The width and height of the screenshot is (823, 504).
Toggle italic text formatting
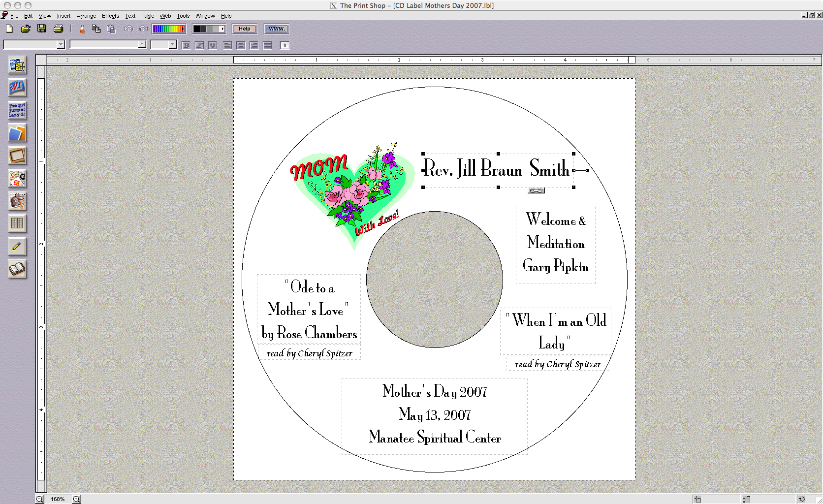point(199,45)
